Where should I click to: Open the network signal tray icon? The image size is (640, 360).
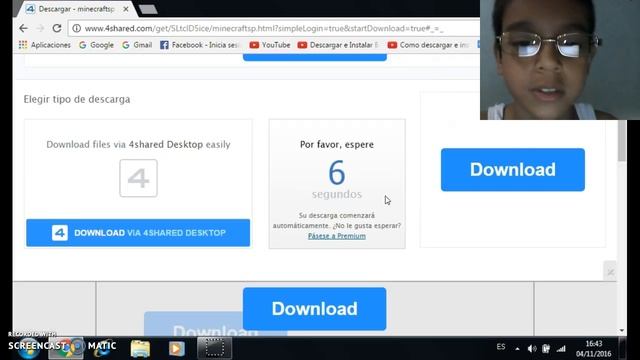[561, 349]
